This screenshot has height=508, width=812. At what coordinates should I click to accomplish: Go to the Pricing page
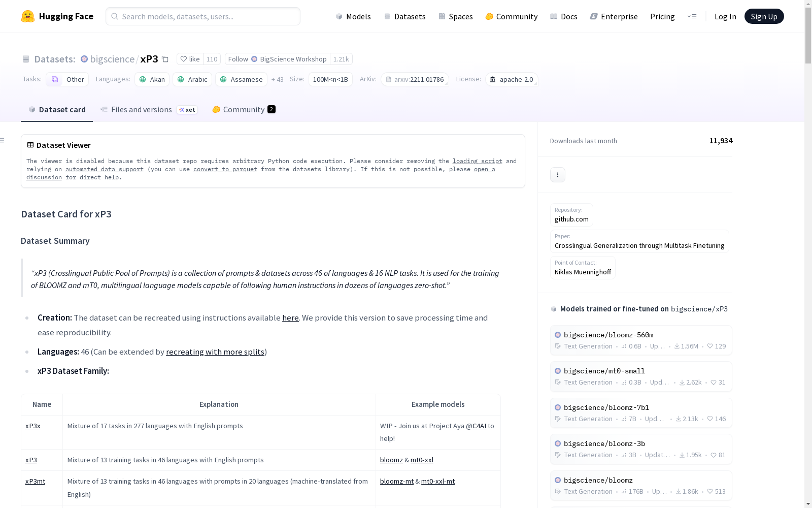point(662,16)
